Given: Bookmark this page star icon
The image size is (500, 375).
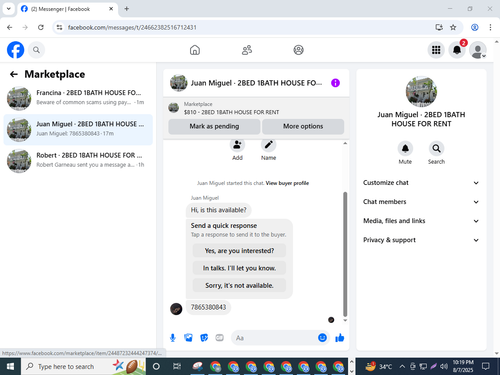Looking at the screenshot, I should [453, 27].
